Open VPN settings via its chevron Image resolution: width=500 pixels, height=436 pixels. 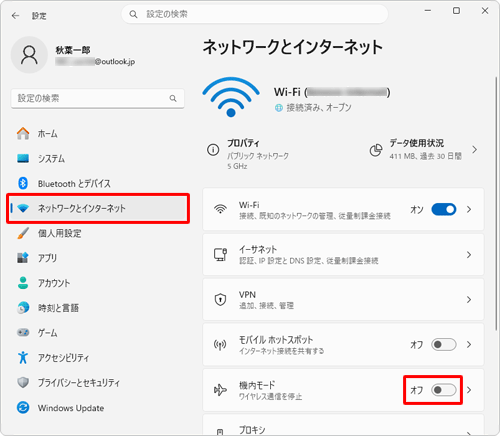pos(469,300)
